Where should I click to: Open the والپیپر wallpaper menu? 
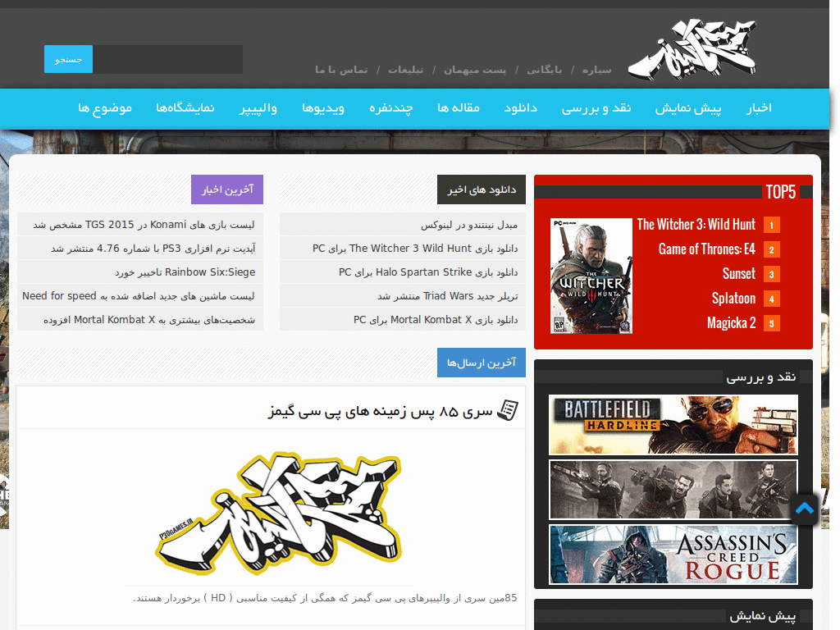tap(258, 108)
